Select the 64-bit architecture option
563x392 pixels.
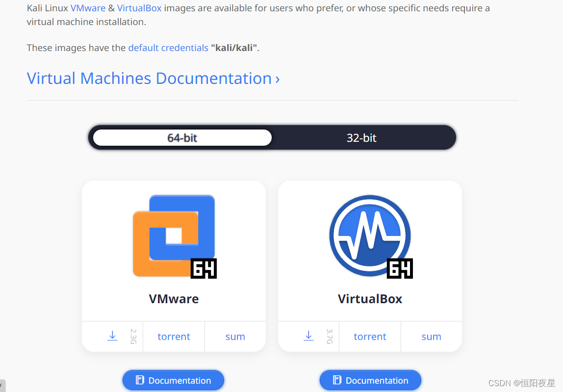[x=182, y=137]
